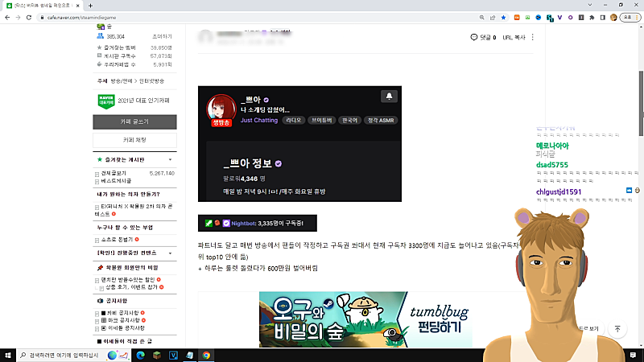Click chat username 메로나아아
Viewport: 644px width, 362px height.
coord(552,146)
